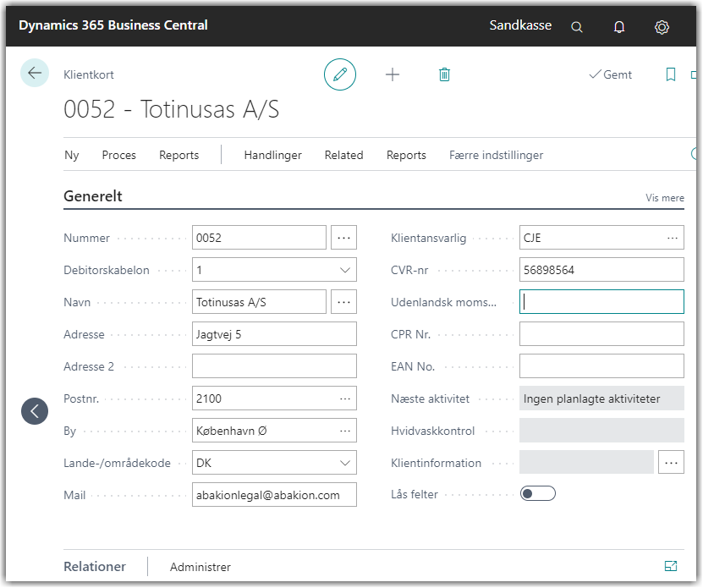Click Vis mere link in Generelt
The image size is (703, 588).
pos(664,198)
